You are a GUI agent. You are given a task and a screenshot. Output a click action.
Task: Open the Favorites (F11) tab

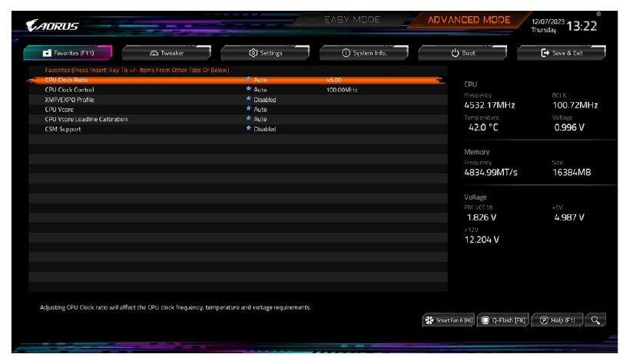(x=68, y=53)
